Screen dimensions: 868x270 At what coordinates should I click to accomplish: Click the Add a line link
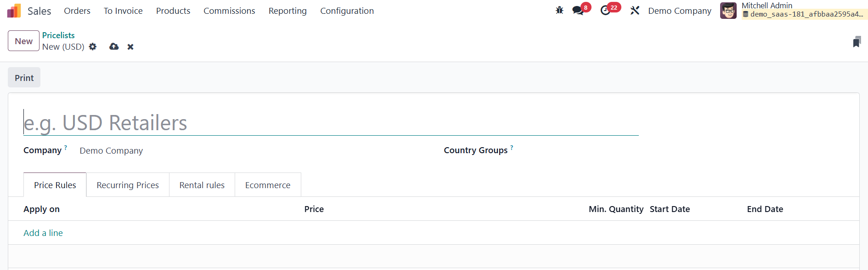(x=43, y=233)
